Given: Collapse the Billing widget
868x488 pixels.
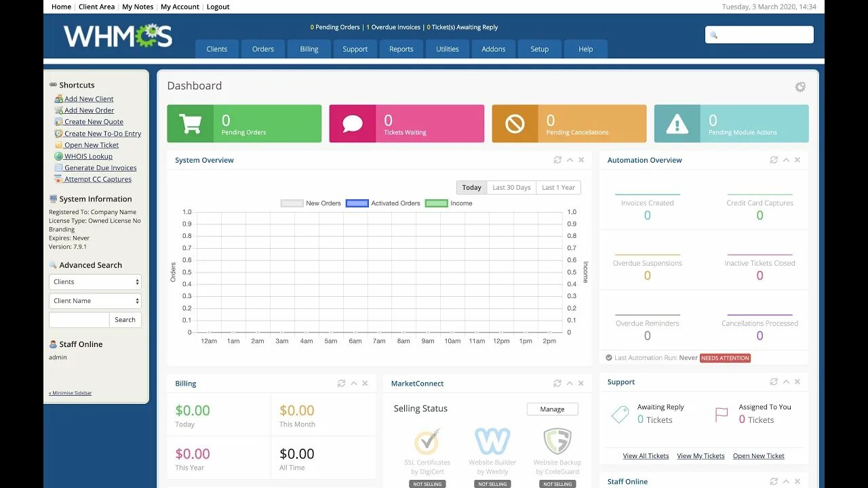Looking at the screenshot, I should pyautogui.click(x=353, y=383).
